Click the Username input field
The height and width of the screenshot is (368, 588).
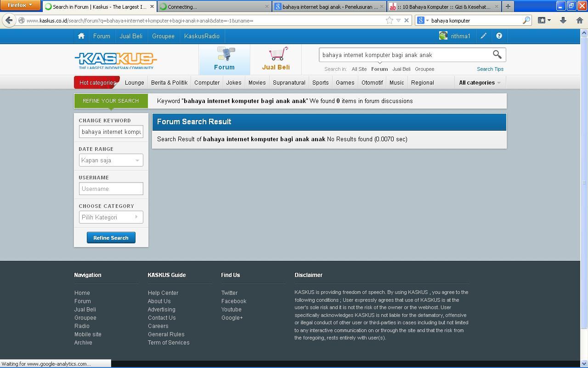111,189
